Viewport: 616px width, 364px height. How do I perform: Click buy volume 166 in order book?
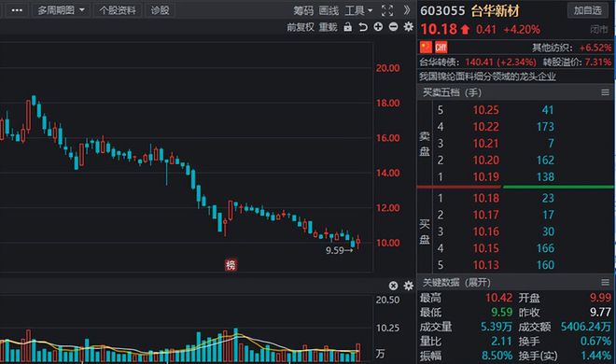pyautogui.click(x=545, y=248)
